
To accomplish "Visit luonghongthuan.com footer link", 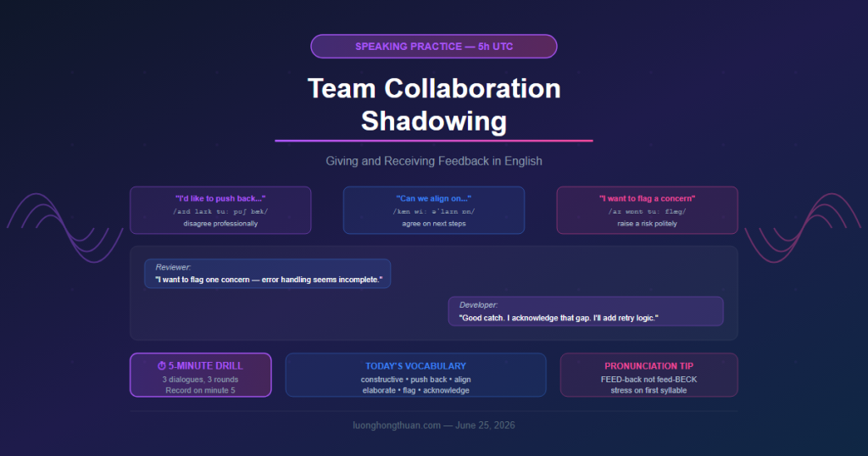I will point(397,425).
